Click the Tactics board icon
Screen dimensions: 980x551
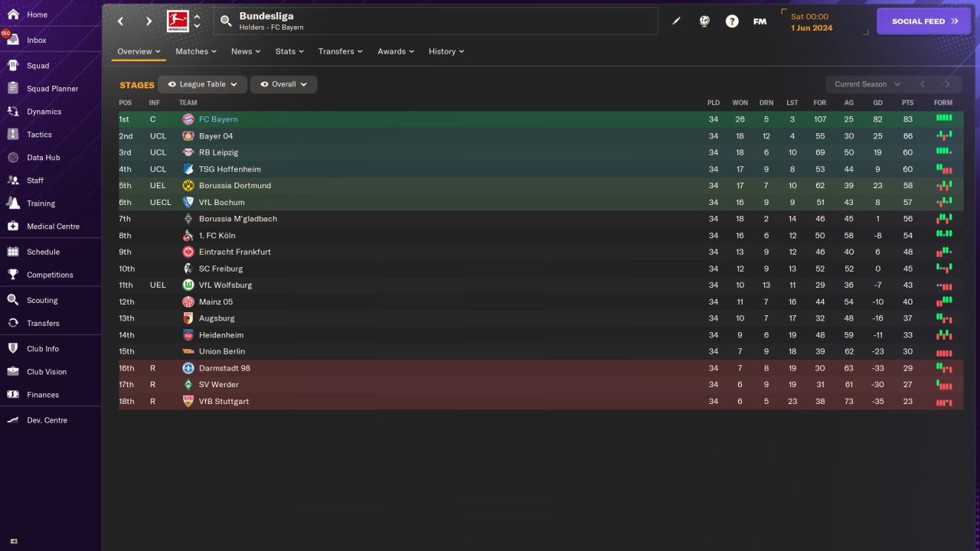(x=13, y=135)
